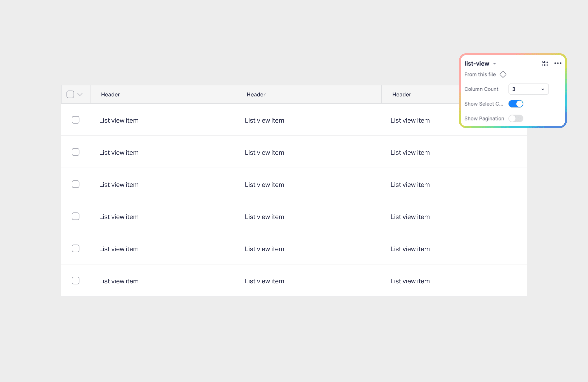Click the first column Header cell

110,95
